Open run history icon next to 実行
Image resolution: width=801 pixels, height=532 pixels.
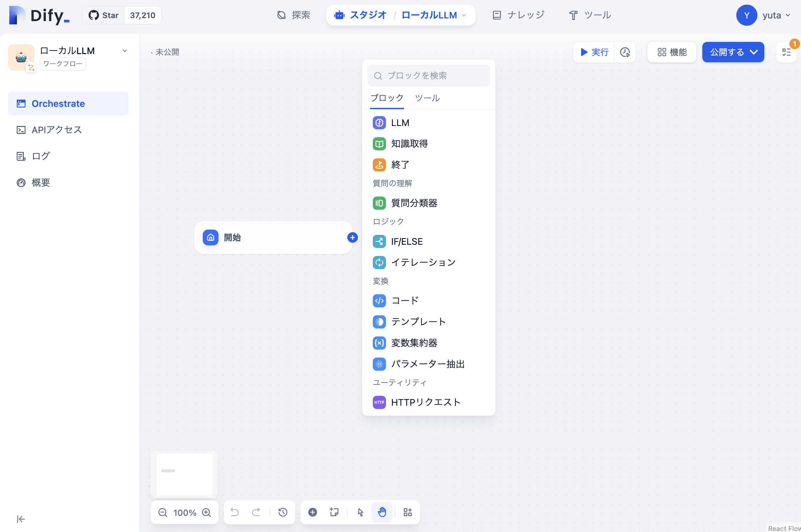(625, 52)
